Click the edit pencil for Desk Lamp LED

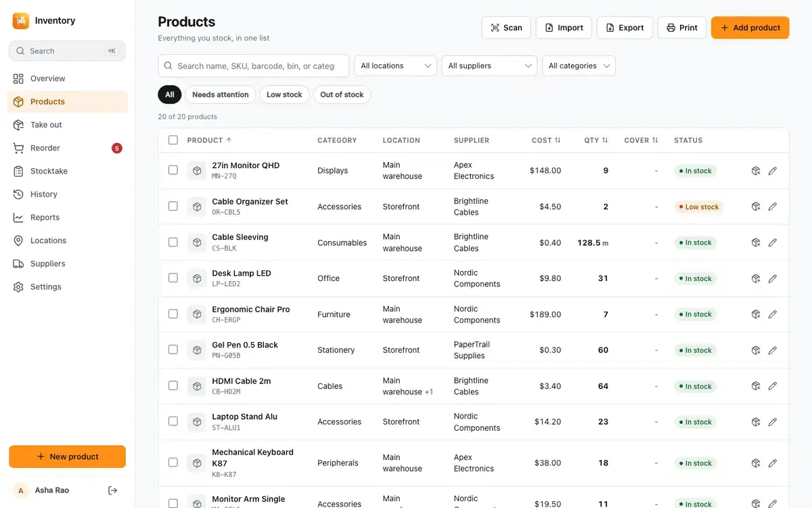click(x=773, y=278)
